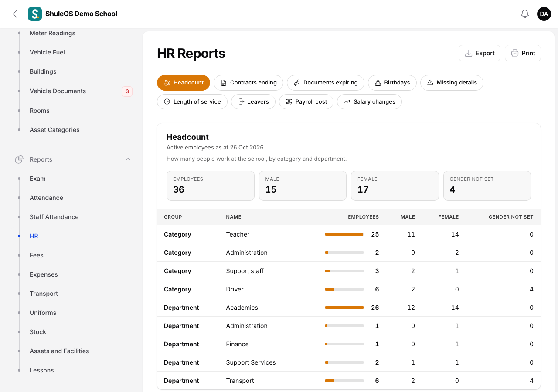Open Assets and Facilities report
The height and width of the screenshot is (392, 558).
coord(59,351)
